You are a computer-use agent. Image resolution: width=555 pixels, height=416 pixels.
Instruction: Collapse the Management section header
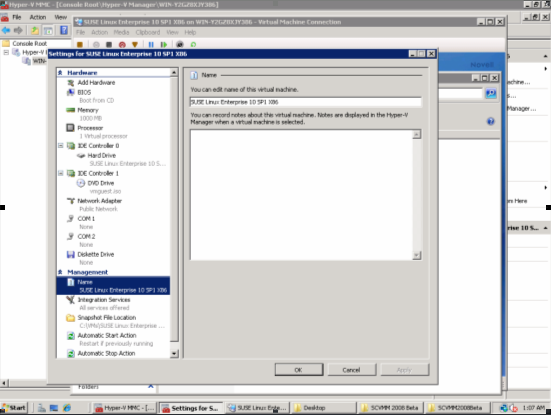60,272
